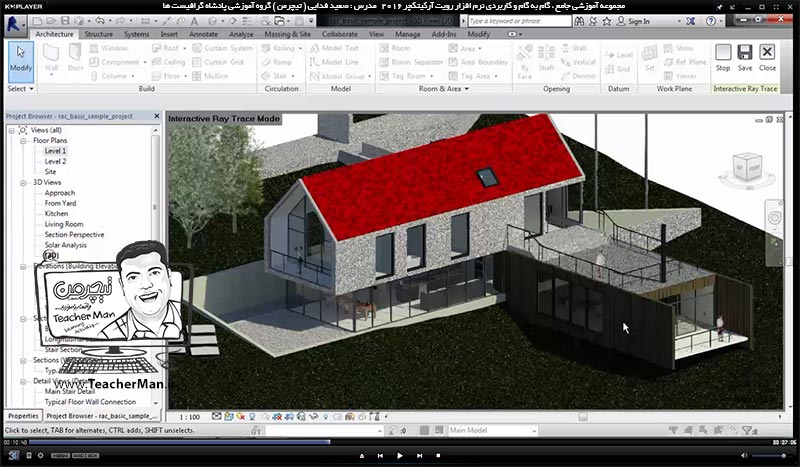Screen dimensions: 800x467
Task: Click the Exchange Apps X icon
Action: tap(690, 21)
